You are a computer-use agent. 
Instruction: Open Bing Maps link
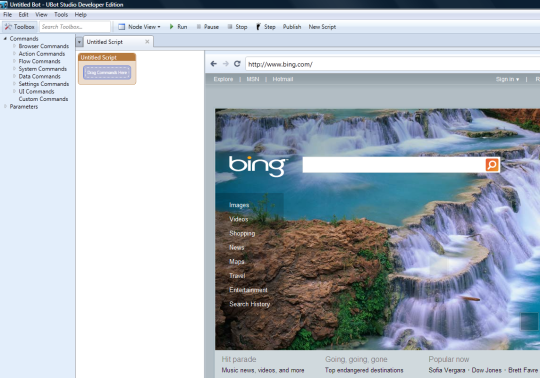[237, 262]
